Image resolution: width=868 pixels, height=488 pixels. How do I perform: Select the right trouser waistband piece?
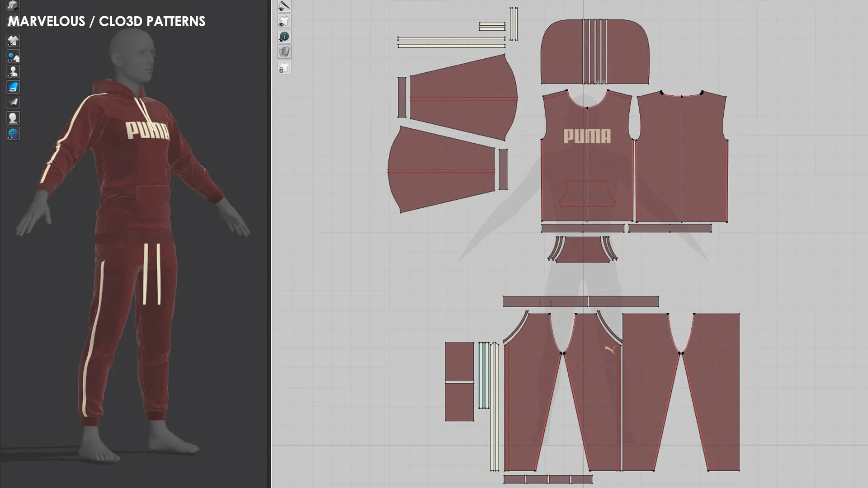(x=623, y=301)
